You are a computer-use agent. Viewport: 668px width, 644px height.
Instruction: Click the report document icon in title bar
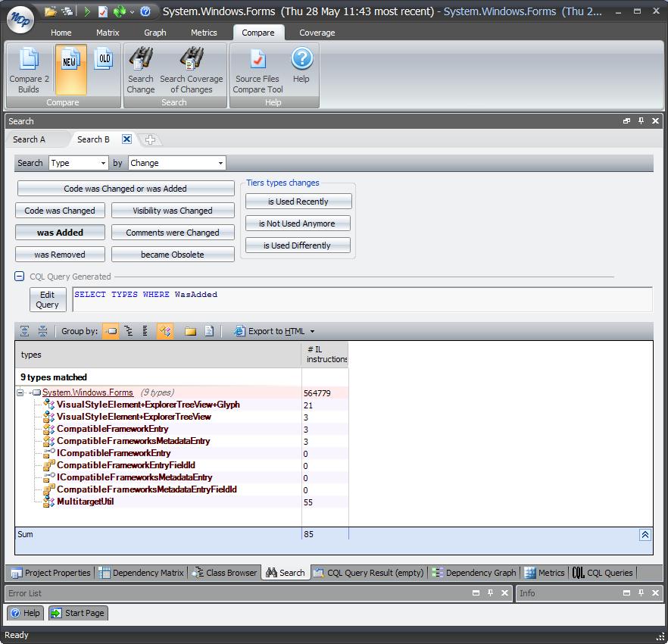[x=103, y=11]
